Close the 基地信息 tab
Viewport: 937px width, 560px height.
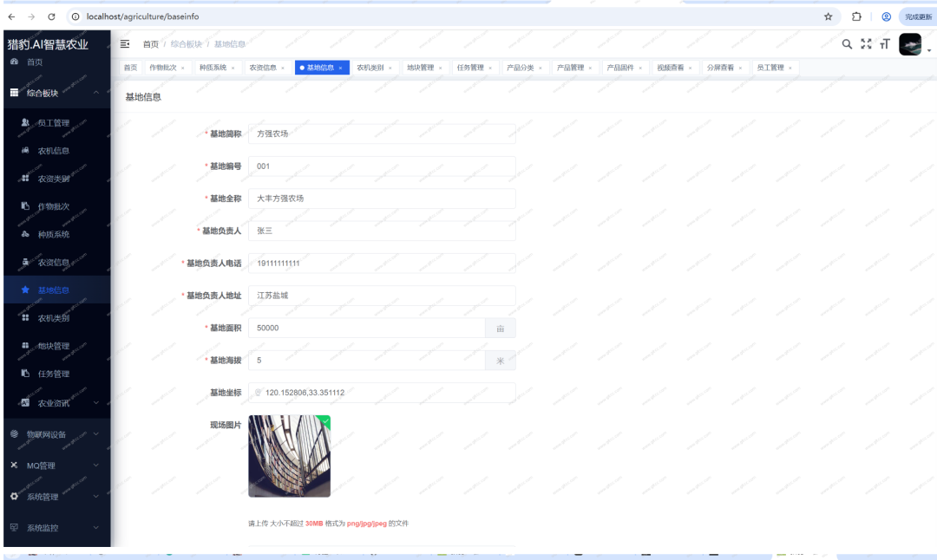(x=341, y=68)
